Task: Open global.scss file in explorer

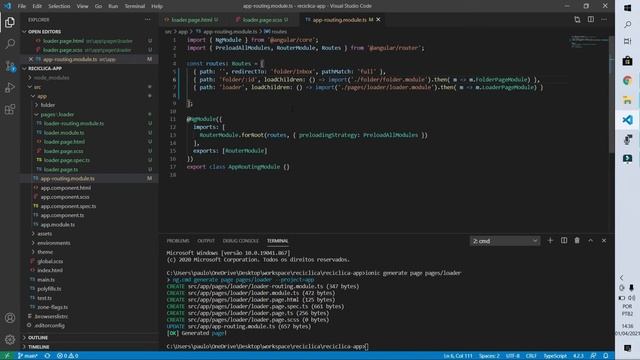Action: tap(50, 261)
